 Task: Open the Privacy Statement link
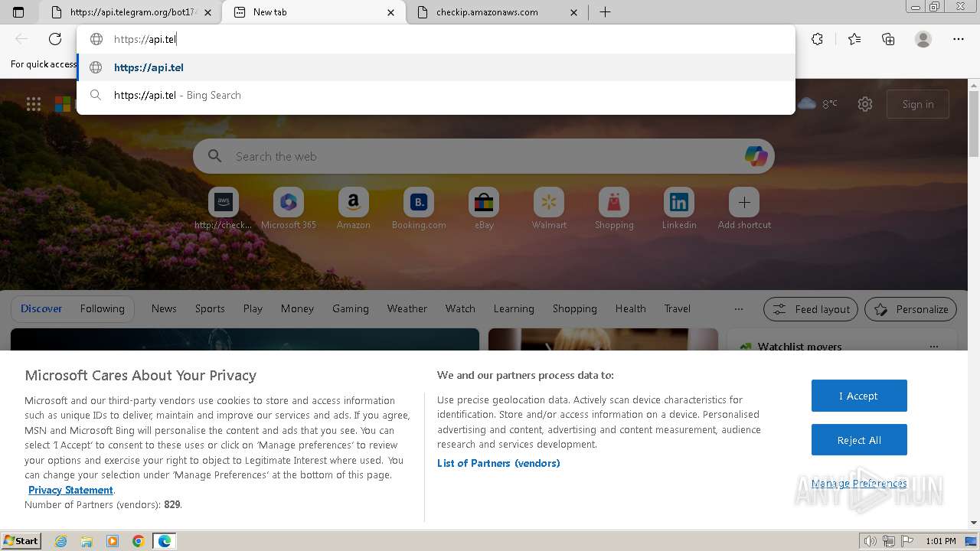[x=70, y=490]
